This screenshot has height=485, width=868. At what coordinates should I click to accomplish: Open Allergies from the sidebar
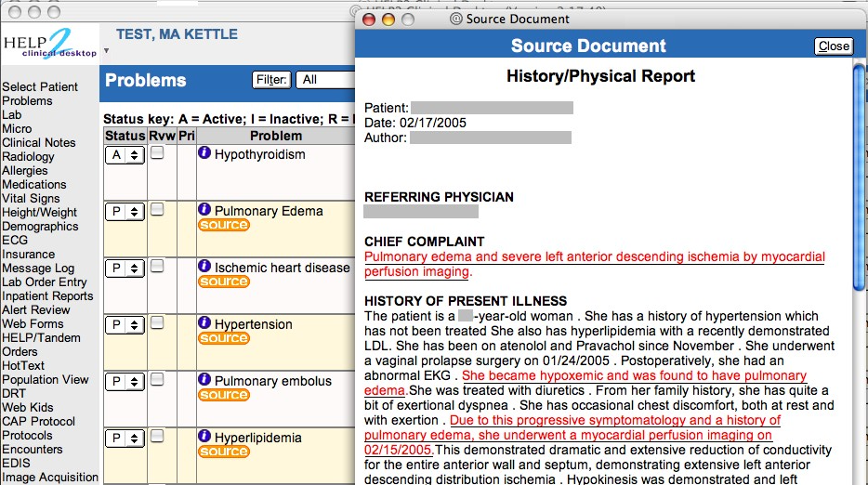(25, 171)
